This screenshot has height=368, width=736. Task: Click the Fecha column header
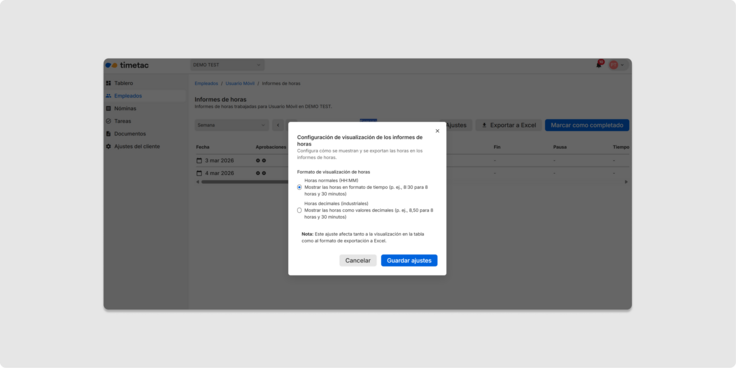pos(203,147)
